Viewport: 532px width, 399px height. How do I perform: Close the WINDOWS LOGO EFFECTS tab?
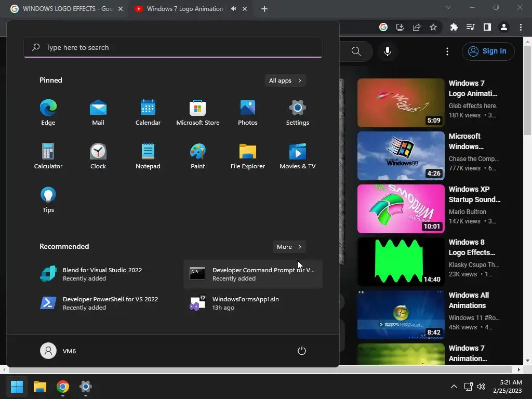click(121, 9)
